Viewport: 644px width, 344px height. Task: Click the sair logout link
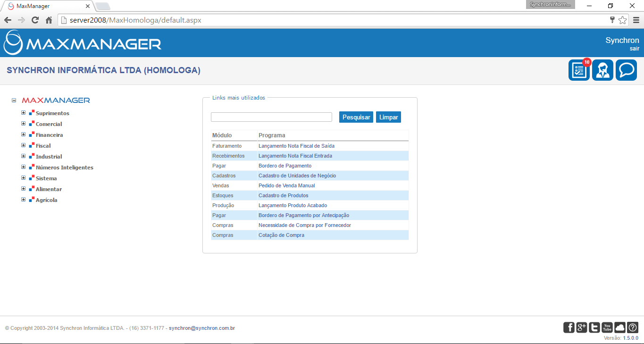tap(634, 49)
